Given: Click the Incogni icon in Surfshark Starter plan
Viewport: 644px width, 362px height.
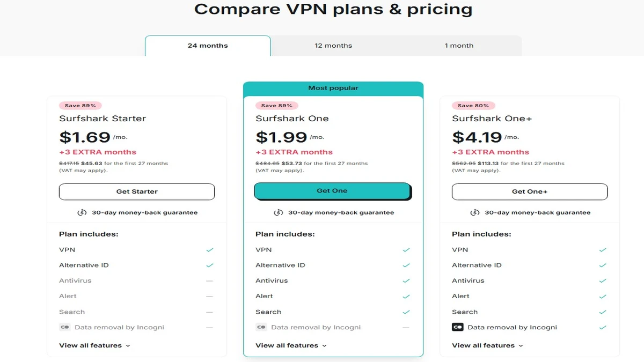Looking at the screenshot, I should [x=64, y=327].
